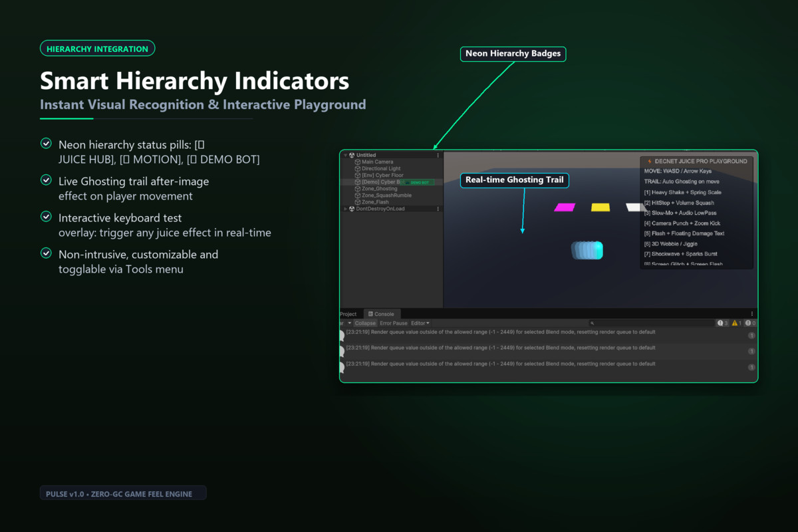
Task: Expand the DontDestroyOnLoad scene
Action: (x=346, y=209)
